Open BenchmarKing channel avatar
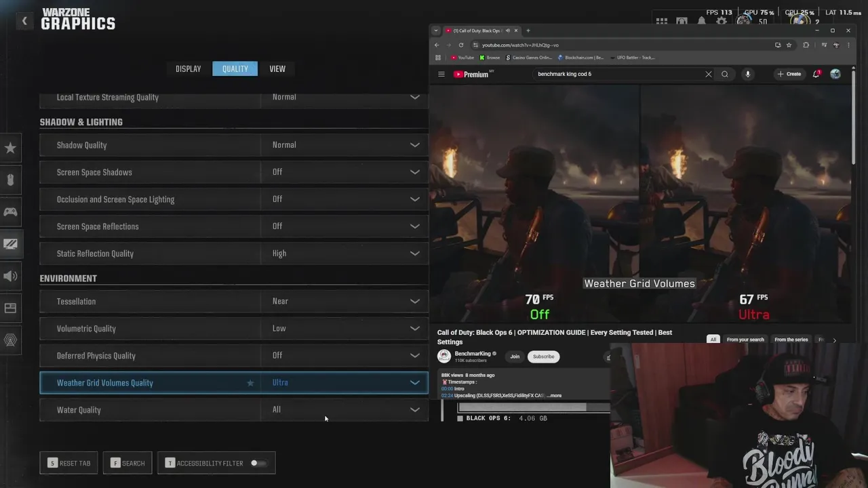Screen dimensions: 868x488 click(x=444, y=356)
